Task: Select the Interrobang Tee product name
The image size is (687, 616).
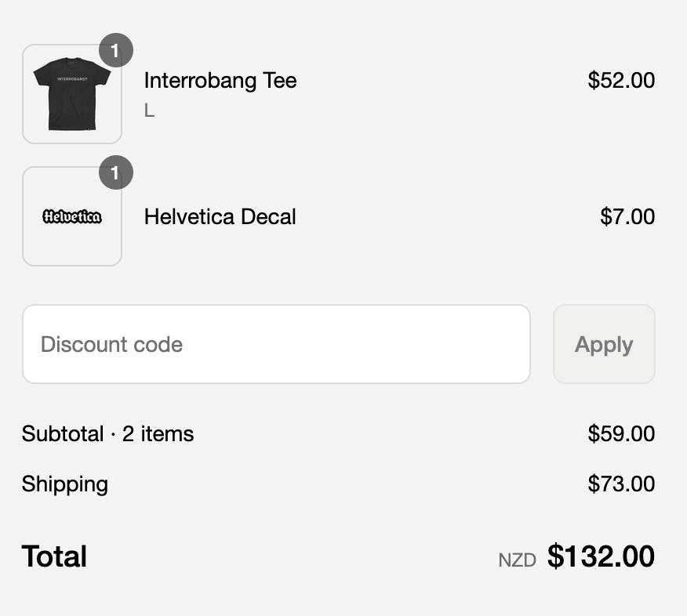Action: coord(220,81)
